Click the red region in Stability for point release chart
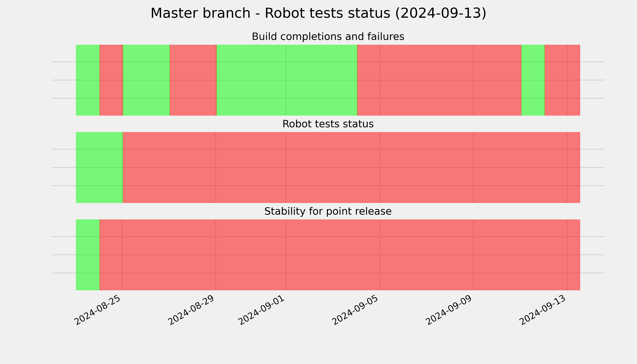Viewport: 637px width, 364px height. [340, 255]
